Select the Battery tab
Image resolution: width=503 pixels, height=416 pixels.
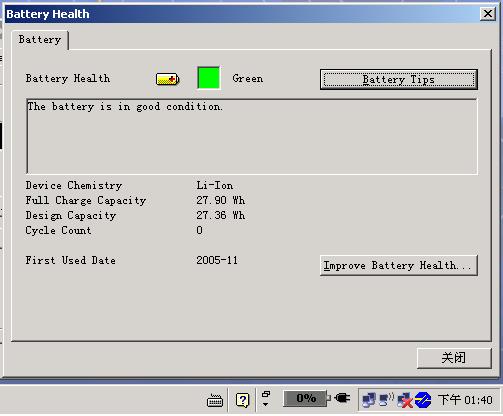(40, 40)
